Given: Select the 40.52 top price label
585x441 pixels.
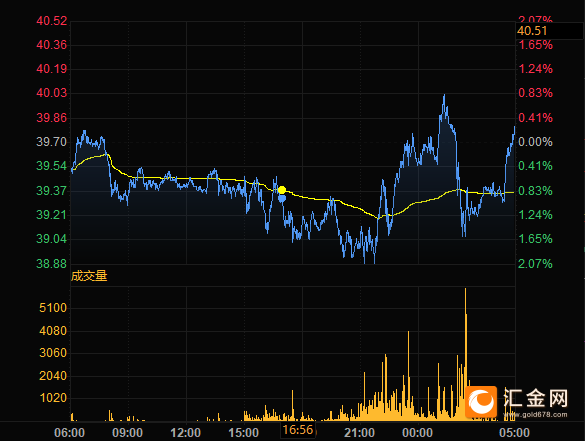Looking at the screenshot, I should point(51,21).
